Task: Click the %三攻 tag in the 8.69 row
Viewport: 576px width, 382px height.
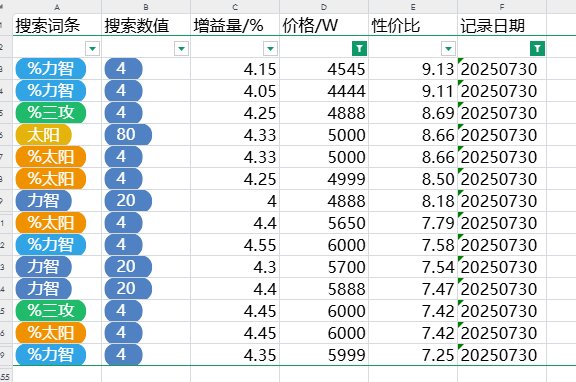Action: click(51, 113)
